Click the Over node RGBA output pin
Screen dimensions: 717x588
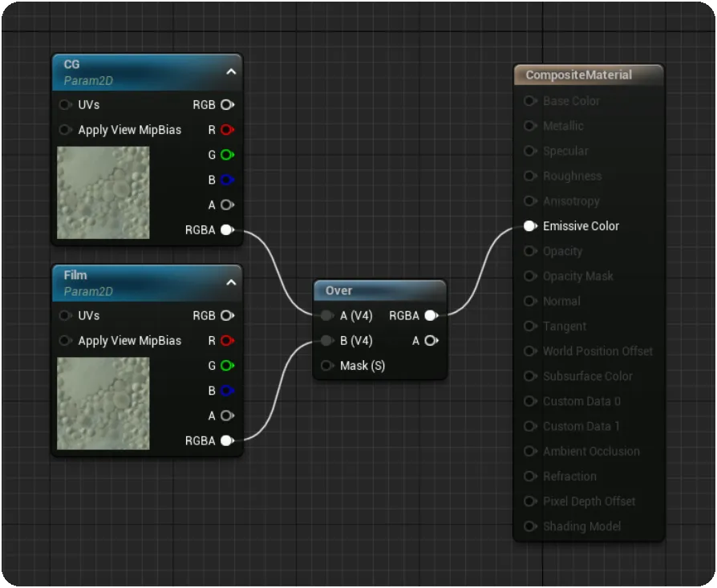pyautogui.click(x=431, y=315)
